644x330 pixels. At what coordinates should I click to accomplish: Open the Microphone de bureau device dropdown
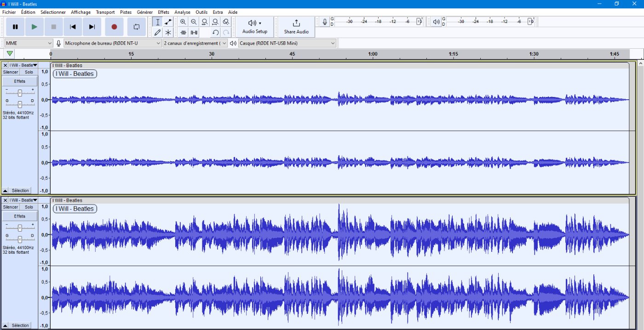(x=113, y=43)
